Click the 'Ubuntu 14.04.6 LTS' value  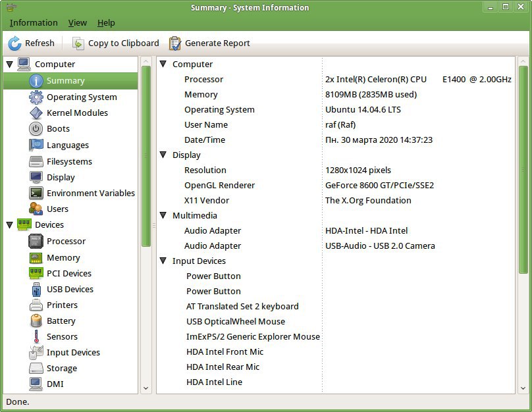pos(363,109)
